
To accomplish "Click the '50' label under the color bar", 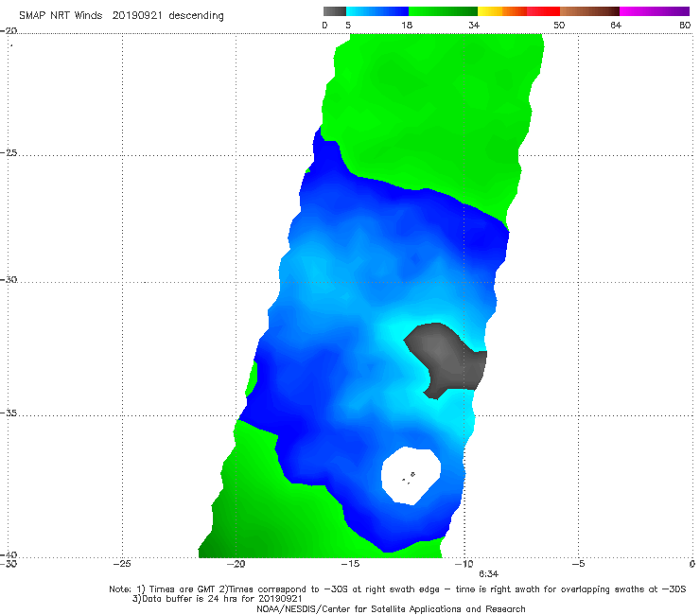I will (559, 26).
